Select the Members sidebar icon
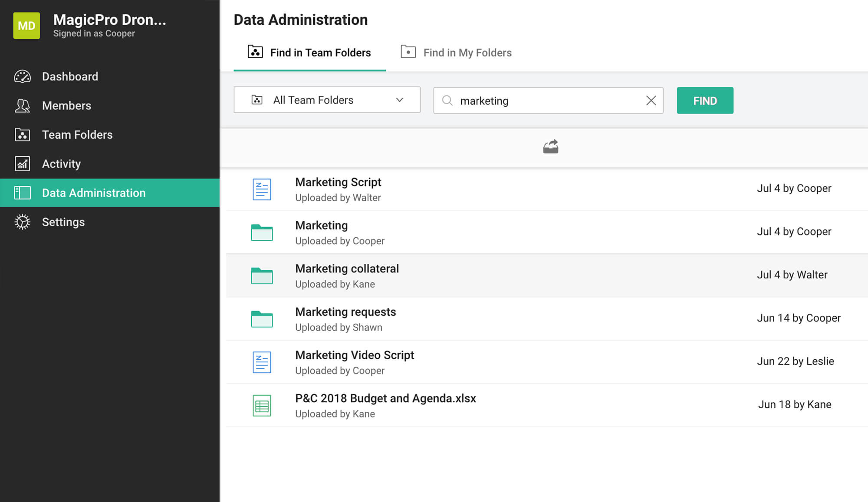Viewport: 868px width, 502px height. click(x=23, y=105)
